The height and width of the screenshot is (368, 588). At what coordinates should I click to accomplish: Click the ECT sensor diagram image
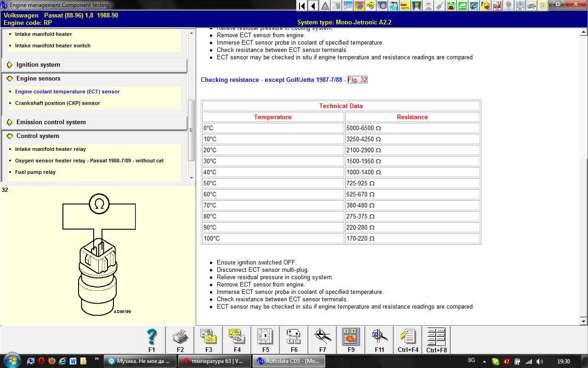pyautogui.click(x=99, y=254)
